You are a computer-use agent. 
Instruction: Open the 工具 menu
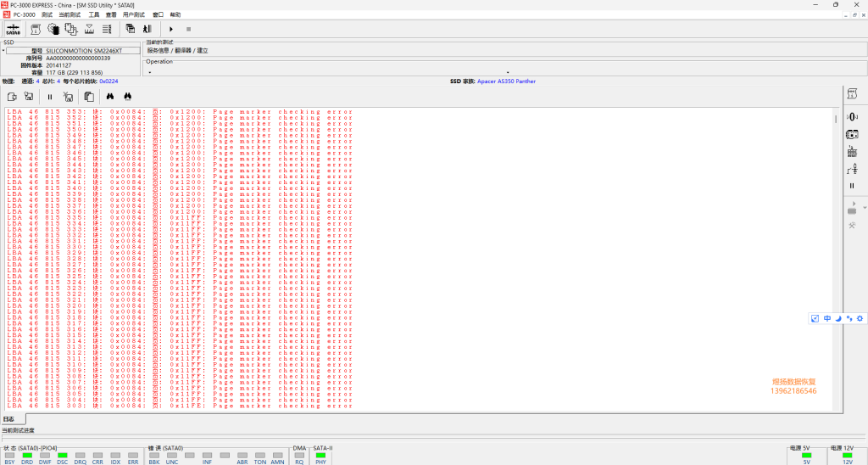94,15
